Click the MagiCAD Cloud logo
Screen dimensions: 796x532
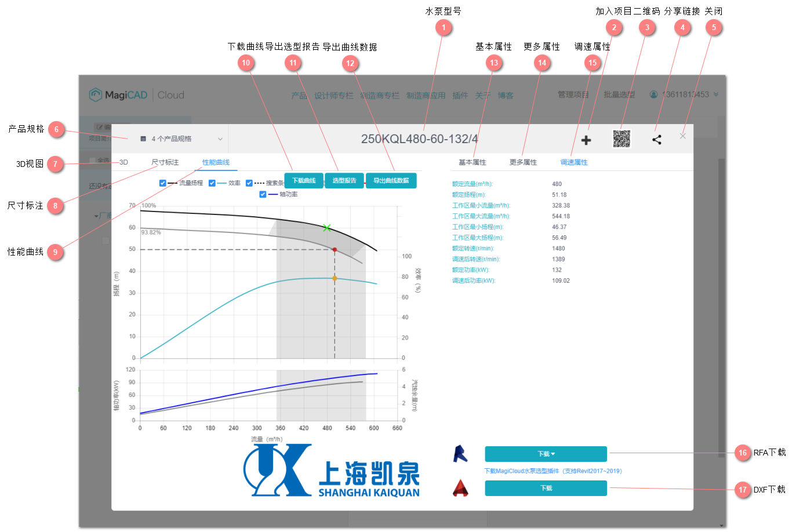pos(136,94)
